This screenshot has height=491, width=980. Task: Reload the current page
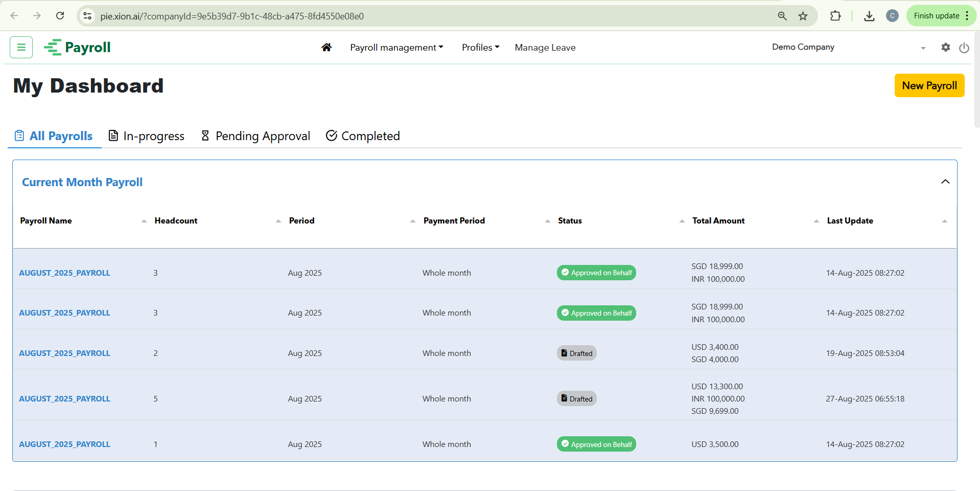[60, 16]
